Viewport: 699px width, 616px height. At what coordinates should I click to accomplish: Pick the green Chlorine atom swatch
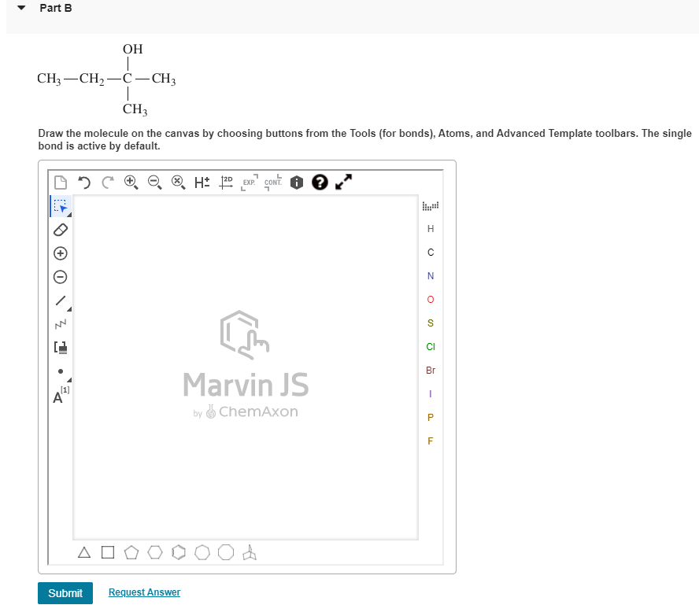[430, 346]
